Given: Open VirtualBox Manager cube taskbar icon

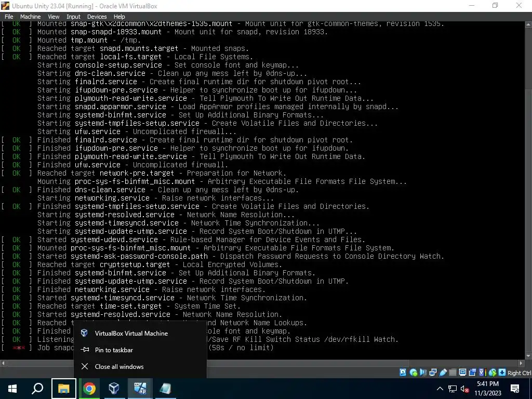Looking at the screenshot, I should 114,389.
